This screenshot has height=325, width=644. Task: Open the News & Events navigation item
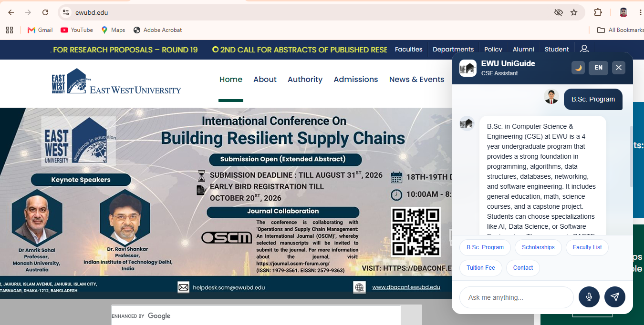click(x=416, y=80)
